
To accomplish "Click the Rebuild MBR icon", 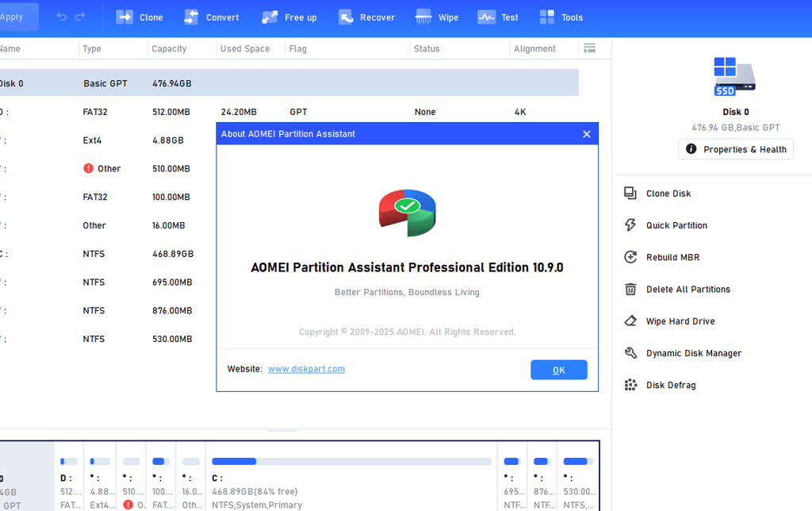I will [x=630, y=257].
